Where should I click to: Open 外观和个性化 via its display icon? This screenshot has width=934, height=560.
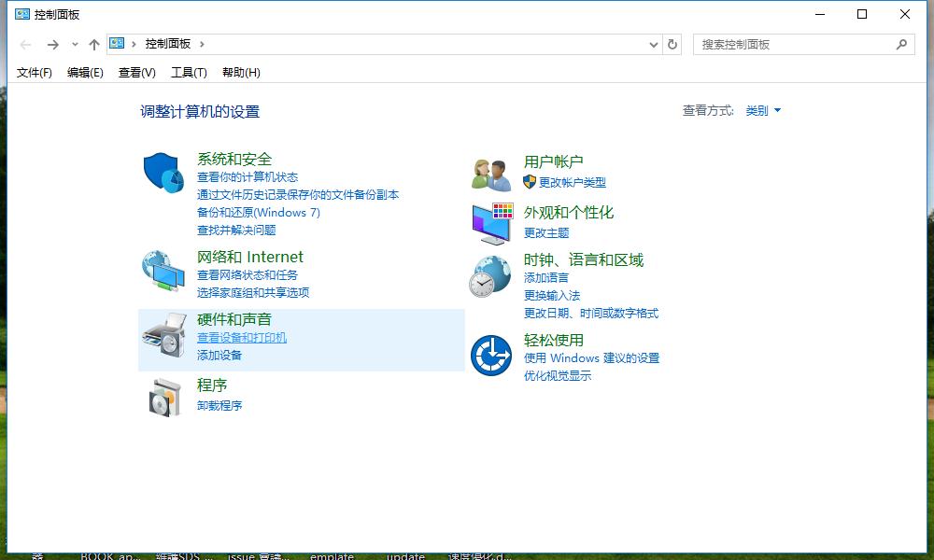[x=489, y=221]
